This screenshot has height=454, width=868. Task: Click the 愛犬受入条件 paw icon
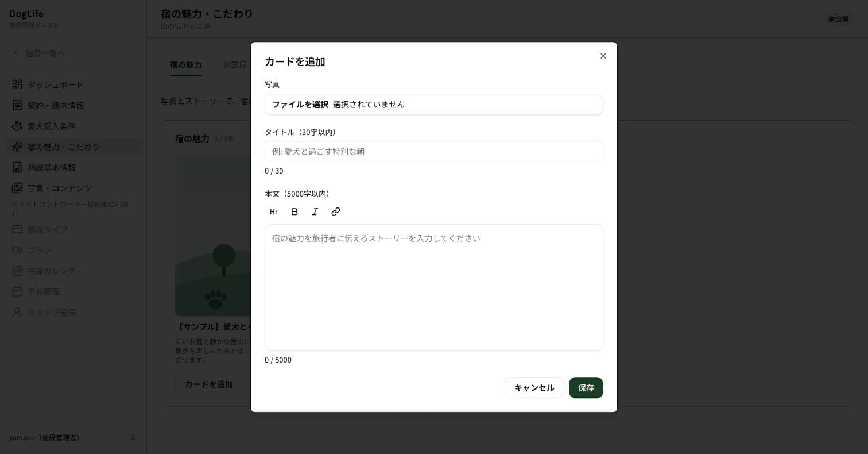pyautogui.click(x=17, y=126)
